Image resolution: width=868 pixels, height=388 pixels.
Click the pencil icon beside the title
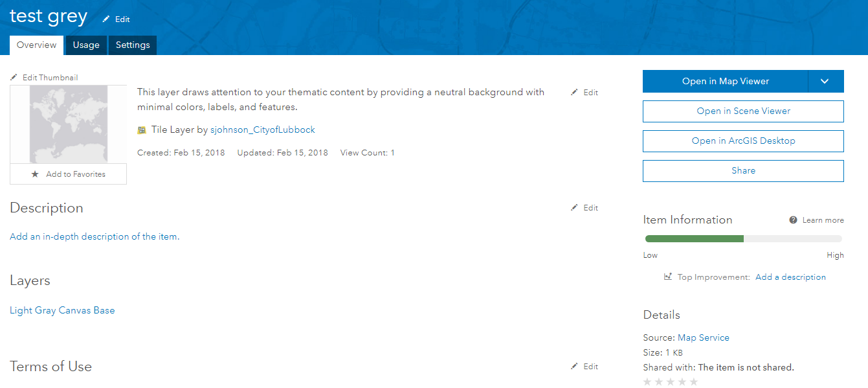coord(106,19)
